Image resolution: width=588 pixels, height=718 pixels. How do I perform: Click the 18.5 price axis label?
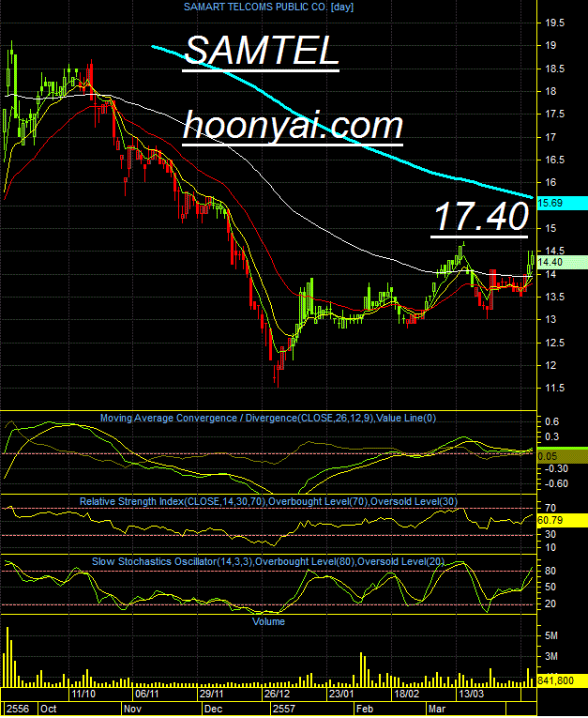554,69
